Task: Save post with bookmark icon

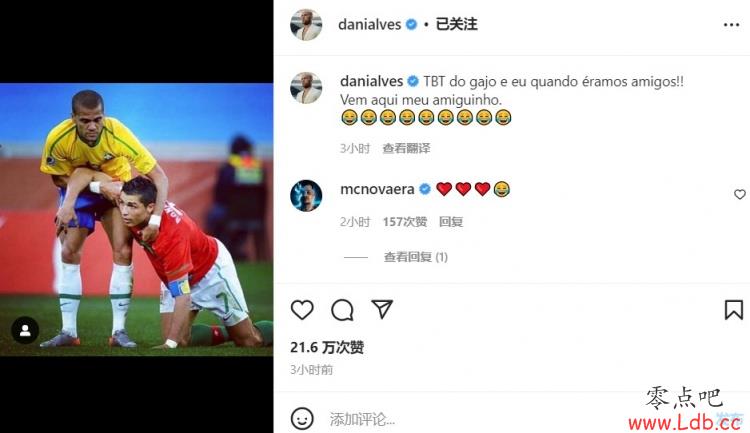Action: coord(733,310)
